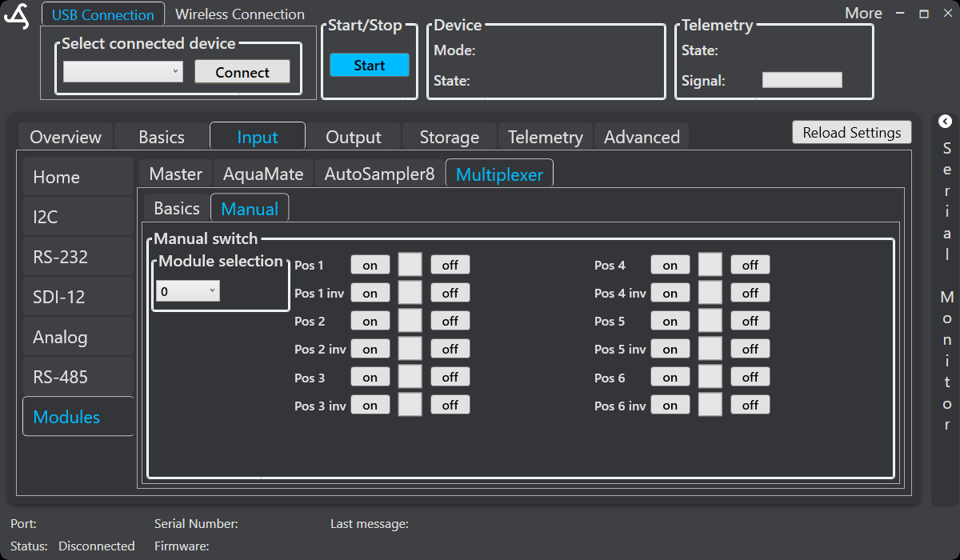Open the Module selection dropdown
Viewport: 960px width, 560px height.
click(x=188, y=292)
